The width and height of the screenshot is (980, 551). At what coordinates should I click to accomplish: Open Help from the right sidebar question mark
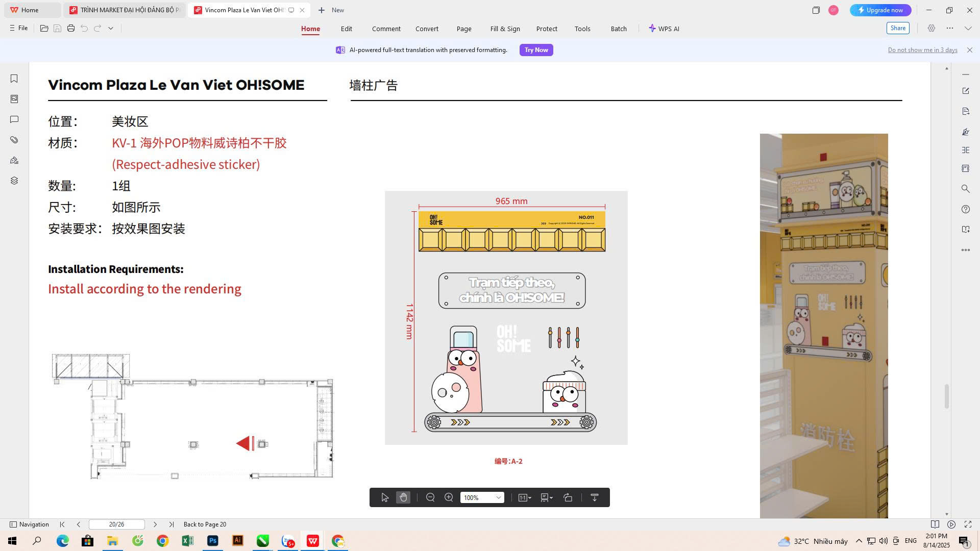(966, 209)
